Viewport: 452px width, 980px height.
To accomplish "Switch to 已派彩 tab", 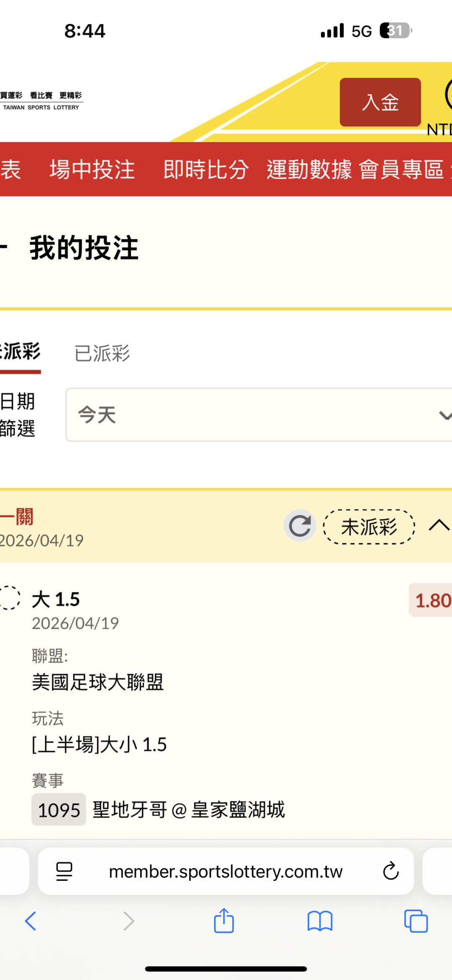I will pos(102,354).
